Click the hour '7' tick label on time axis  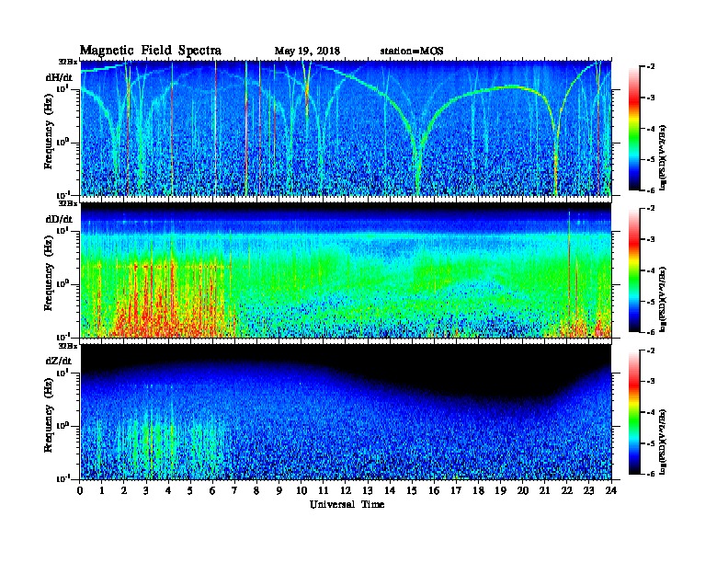(x=235, y=491)
